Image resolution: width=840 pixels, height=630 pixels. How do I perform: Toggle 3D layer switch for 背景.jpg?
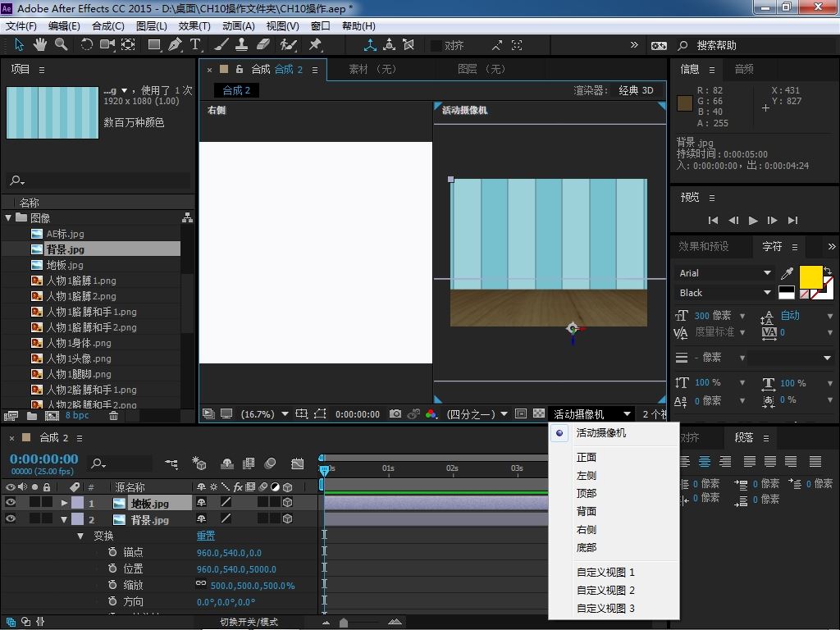tap(288, 518)
